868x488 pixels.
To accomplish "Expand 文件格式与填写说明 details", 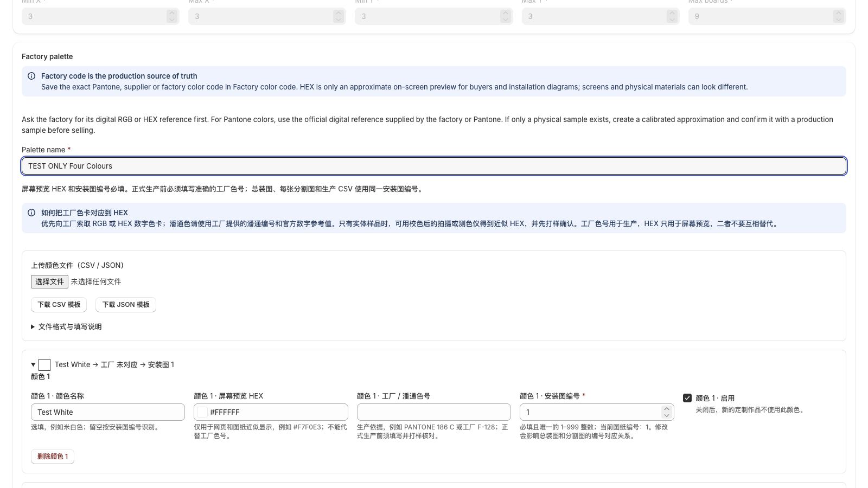I will pos(66,326).
